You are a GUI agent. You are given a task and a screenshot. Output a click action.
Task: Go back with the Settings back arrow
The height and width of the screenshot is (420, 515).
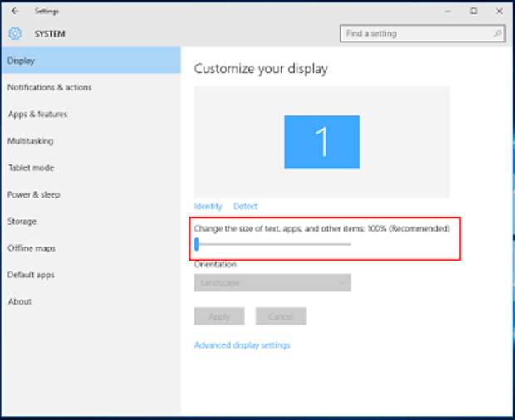(15, 11)
